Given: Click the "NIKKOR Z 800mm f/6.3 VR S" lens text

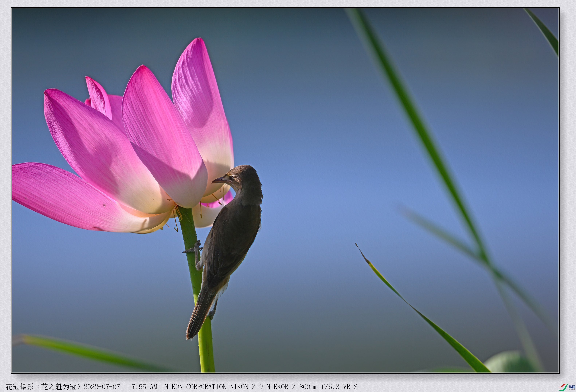Looking at the screenshot, I should pos(312,387).
